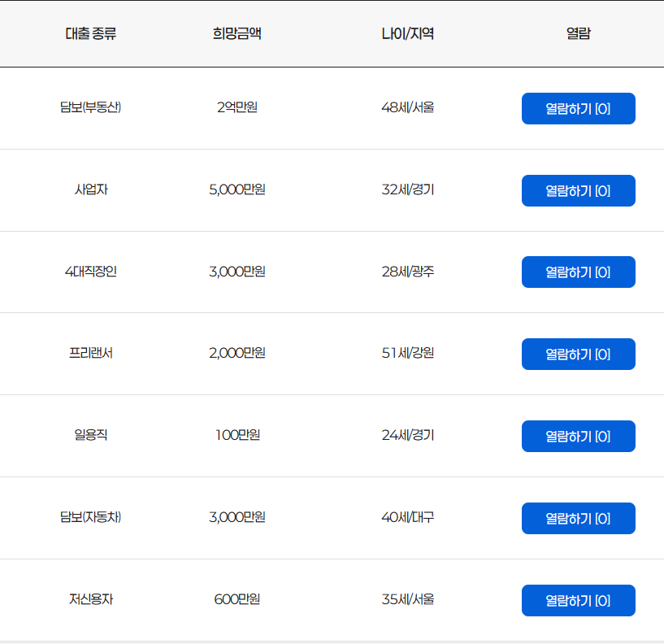The image size is (664, 644).
Task: Click the 저신용자 loan type cell
Action: [91, 600]
